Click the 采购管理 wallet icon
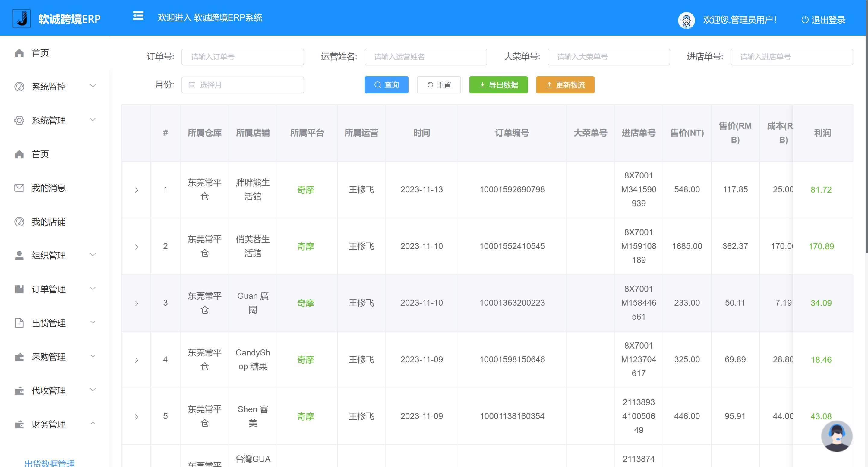The image size is (868, 467). click(19, 357)
